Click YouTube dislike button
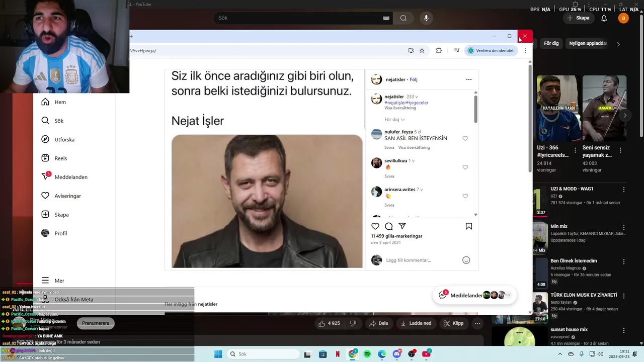 tap(353, 323)
